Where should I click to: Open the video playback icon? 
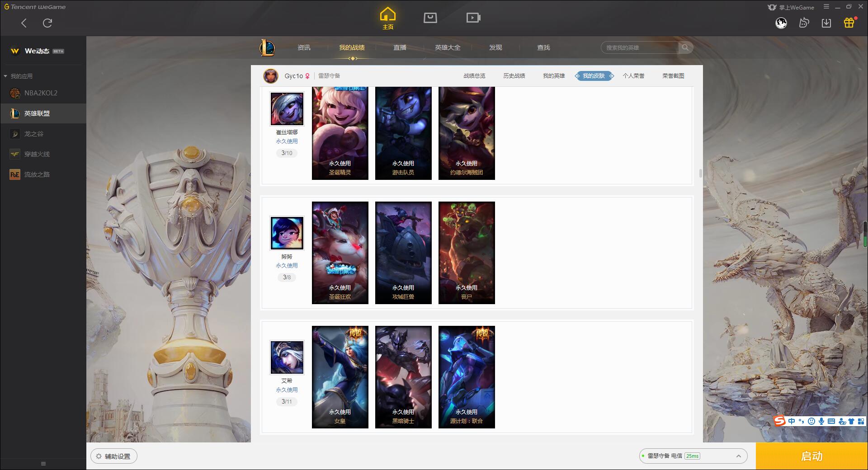pos(473,18)
